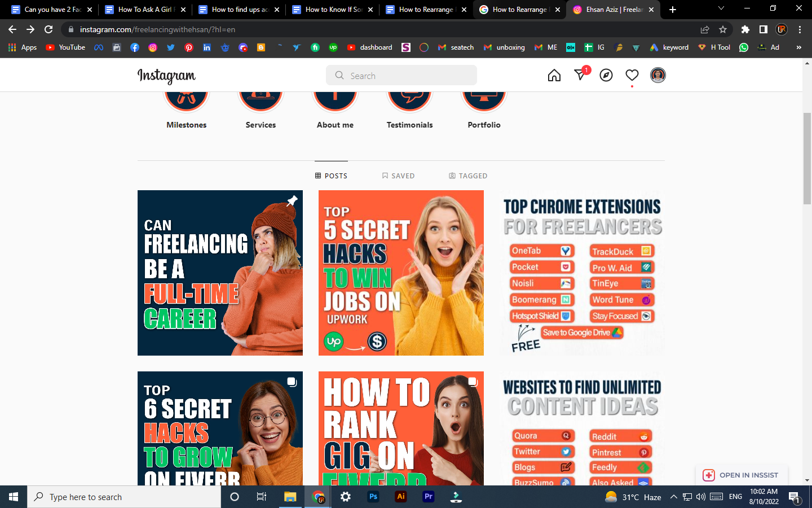Open the Chrome Extensions puzzle icon

745,29
